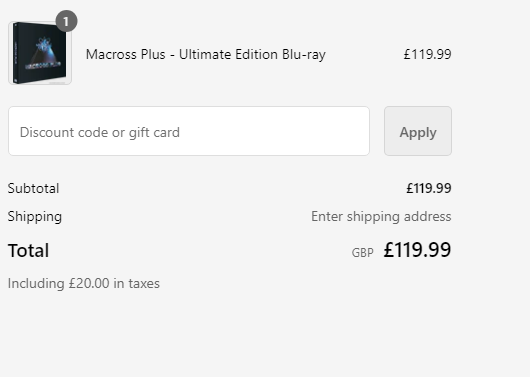This screenshot has width=530, height=377.
Task: Click the quantity badge showing 1
Action: pos(66,21)
